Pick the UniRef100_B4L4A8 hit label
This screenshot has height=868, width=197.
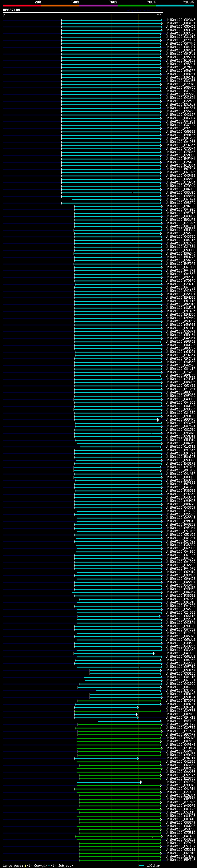[180, 836]
